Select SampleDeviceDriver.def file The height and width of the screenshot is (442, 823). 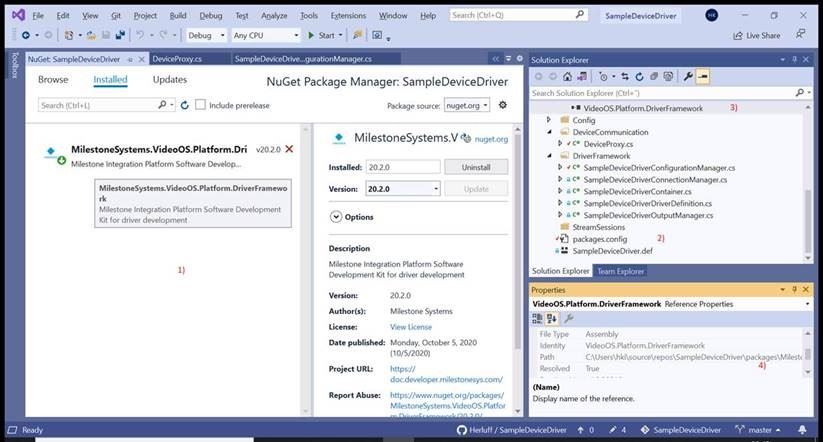(612, 251)
